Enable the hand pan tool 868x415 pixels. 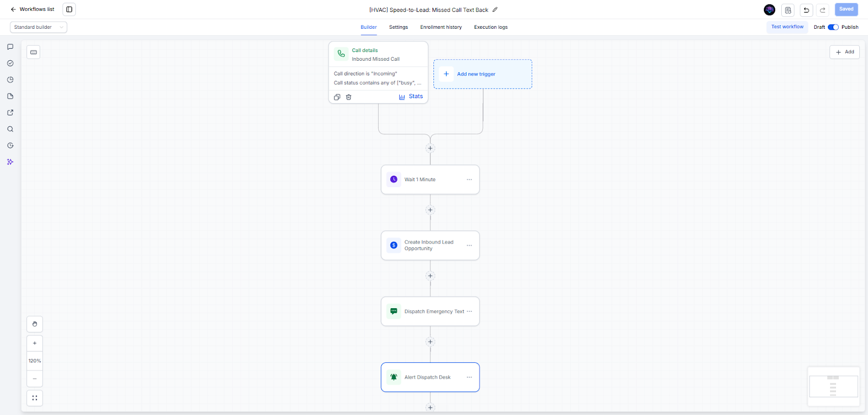(x=35, y=324)
